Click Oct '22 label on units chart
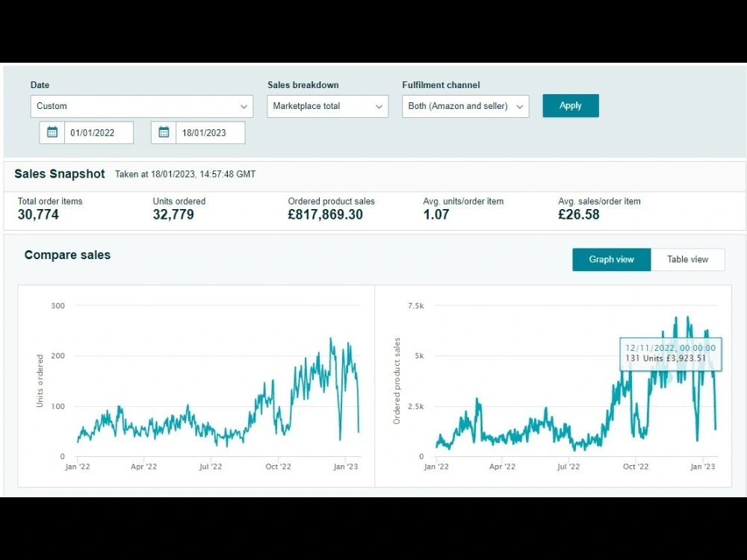747x560 pixels. [x=278, y=467]
